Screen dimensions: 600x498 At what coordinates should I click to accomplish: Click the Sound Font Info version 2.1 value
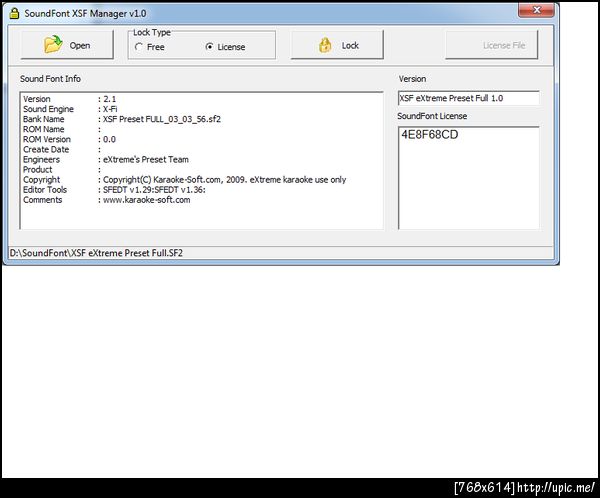109,99
